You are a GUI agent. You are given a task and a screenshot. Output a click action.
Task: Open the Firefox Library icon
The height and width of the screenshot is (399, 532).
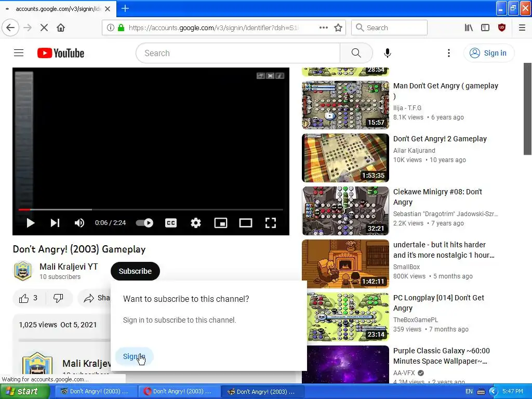click(x=469, y=28)
